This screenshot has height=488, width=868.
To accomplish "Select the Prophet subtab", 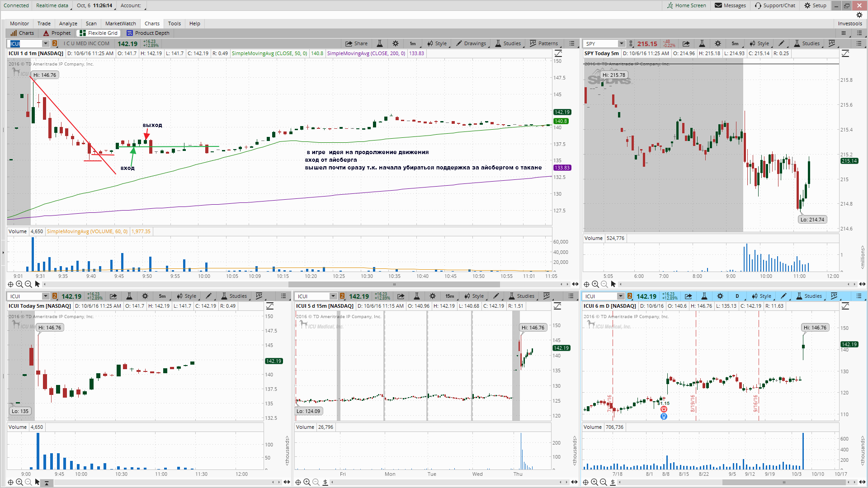I will (x=57, y=33).
